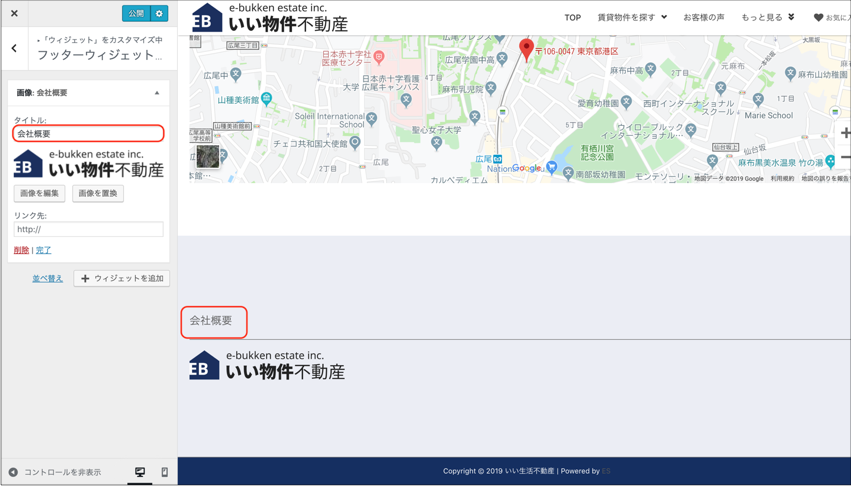851x486 pixels.
Task: Open the お客様の声 menu item
Action: pos(703,17)
